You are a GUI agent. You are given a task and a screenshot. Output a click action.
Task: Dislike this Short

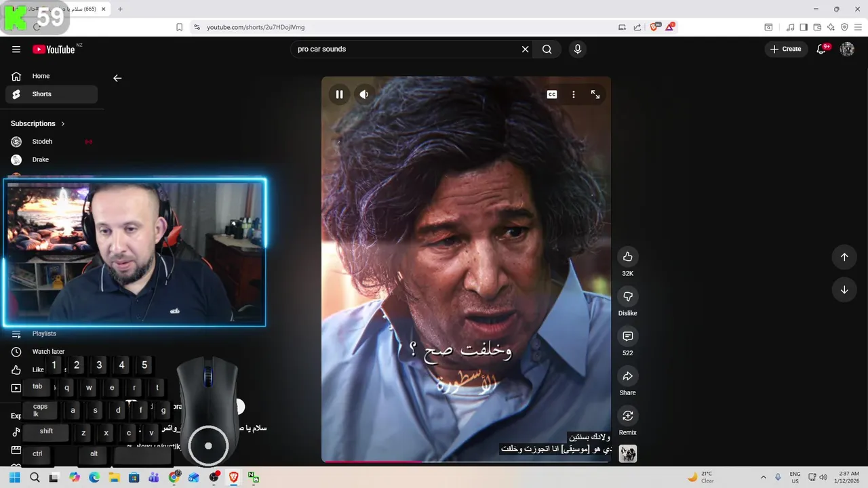point(628,296)
